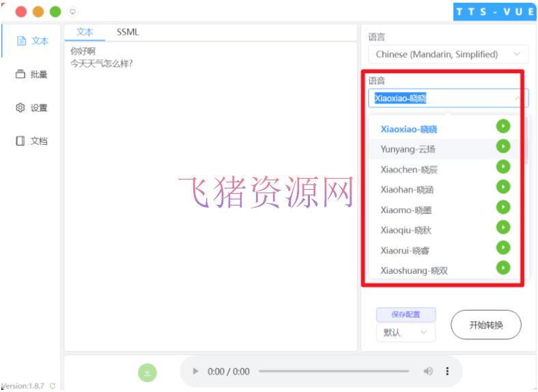The width and height of the screenshot is (538, 392).
Task: Click the 保存配置 save config button
Action: coord(406,314)
